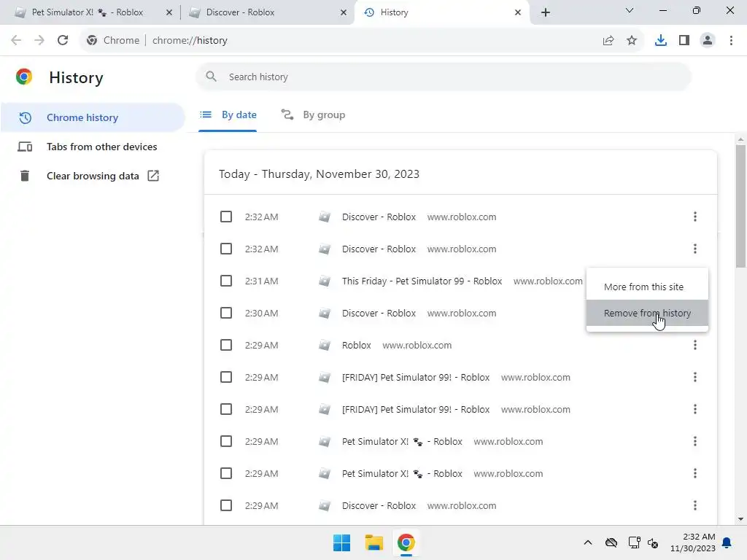
Task: Open This Friday - Pet Simulator 99 link
Action: [x=422, y=281]
